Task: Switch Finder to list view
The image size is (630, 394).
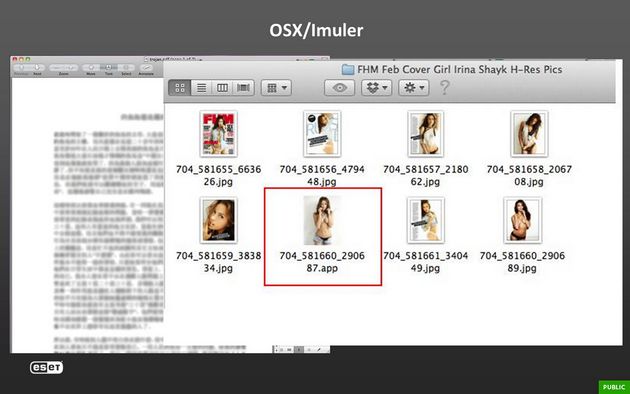Action: [x=201, y=88]
